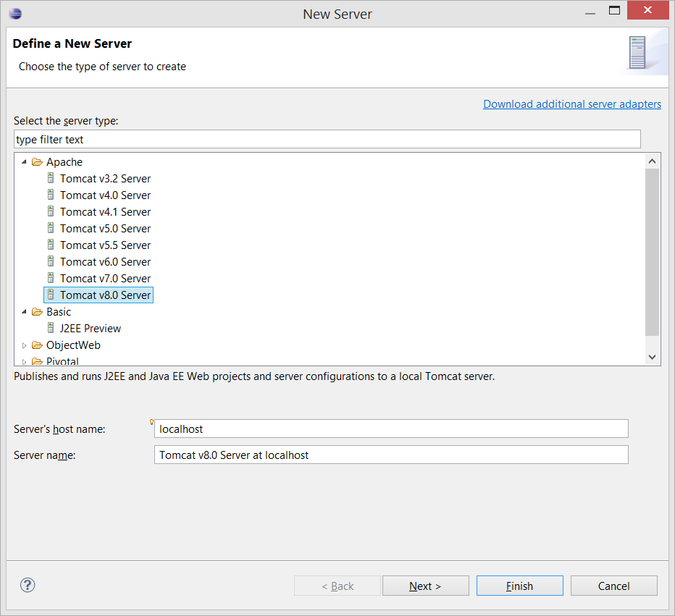Click the server list scroll down arrow
The image size is (675, 616).
[x=652, y=357]
